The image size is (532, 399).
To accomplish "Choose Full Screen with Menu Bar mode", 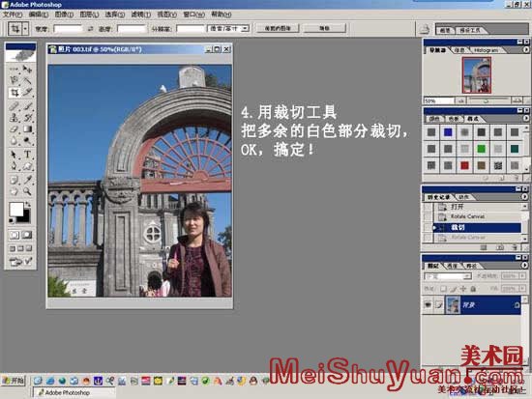I will [20, 248].
